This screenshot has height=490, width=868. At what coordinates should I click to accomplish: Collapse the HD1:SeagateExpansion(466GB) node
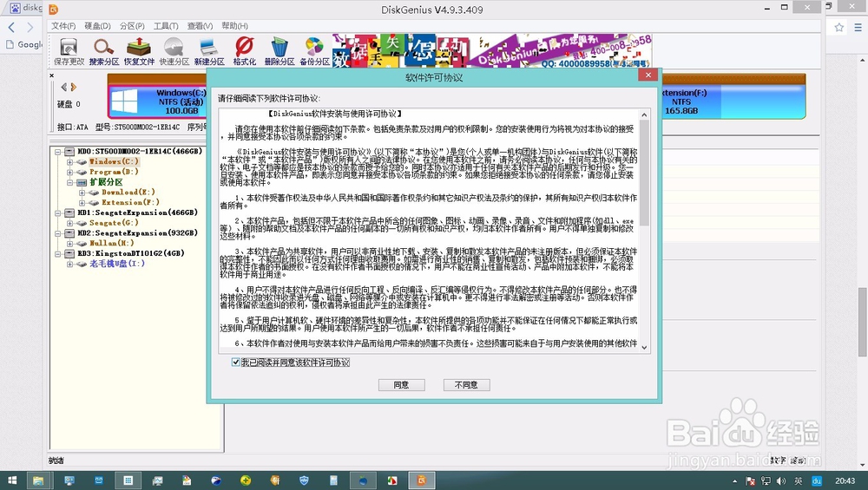point(57,213)
